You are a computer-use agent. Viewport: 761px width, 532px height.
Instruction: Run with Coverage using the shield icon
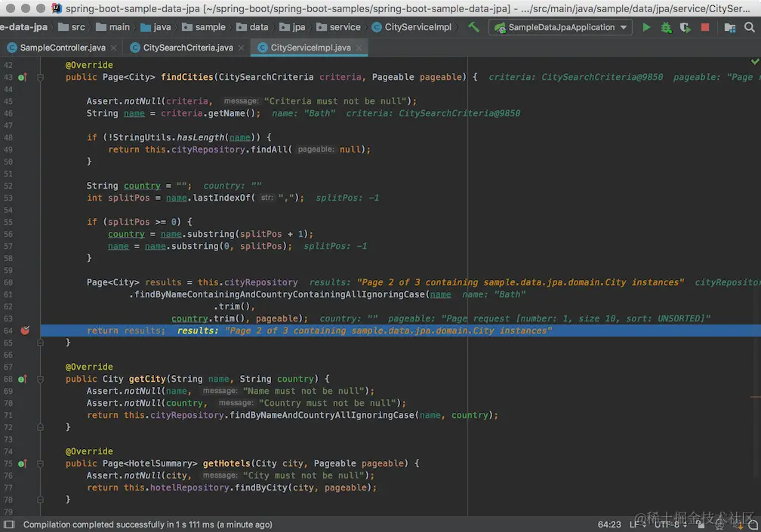click(686, 28)
